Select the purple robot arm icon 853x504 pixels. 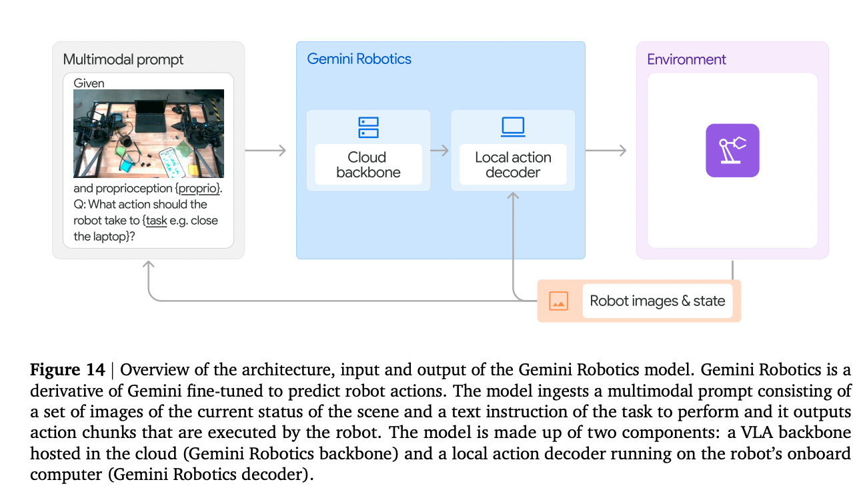(x=732, y=151)
